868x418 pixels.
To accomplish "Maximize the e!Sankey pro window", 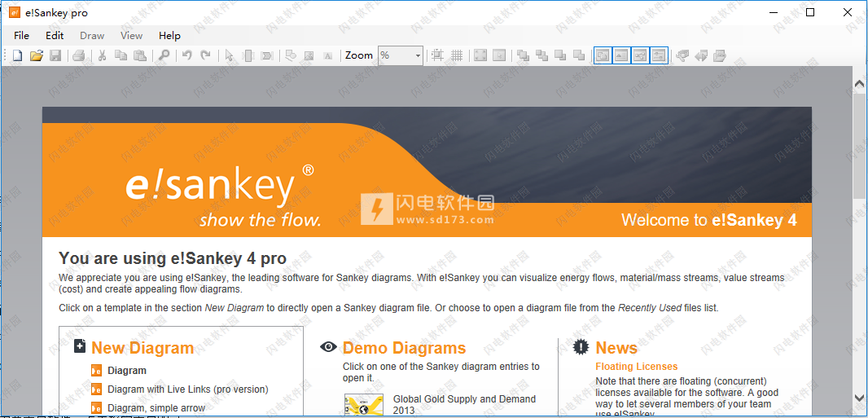I will pyautogui.click(x=810, y=12).
